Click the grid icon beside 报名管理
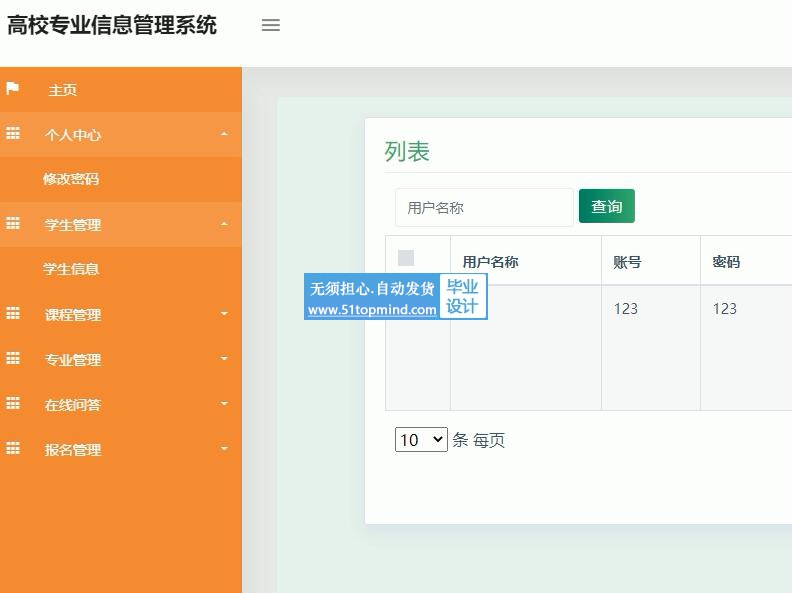792x593 pixels. [13, 449]
